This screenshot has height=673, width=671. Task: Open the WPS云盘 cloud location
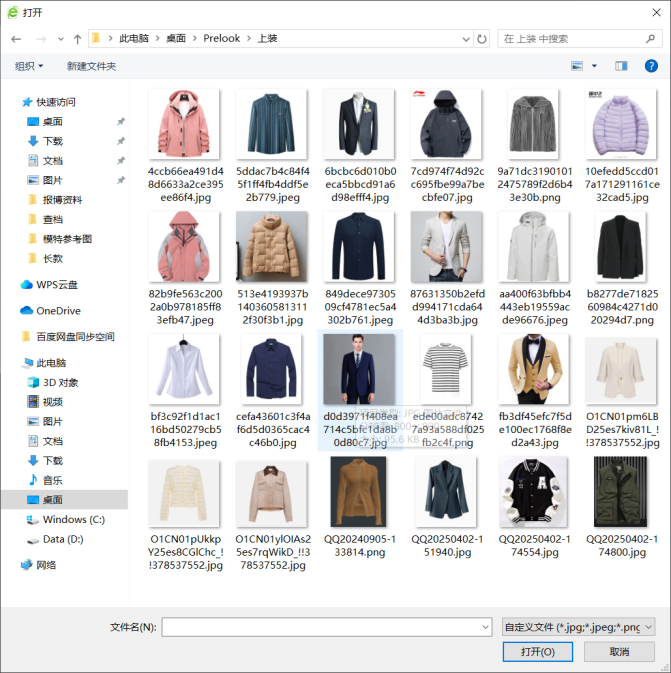pos(56,284)
